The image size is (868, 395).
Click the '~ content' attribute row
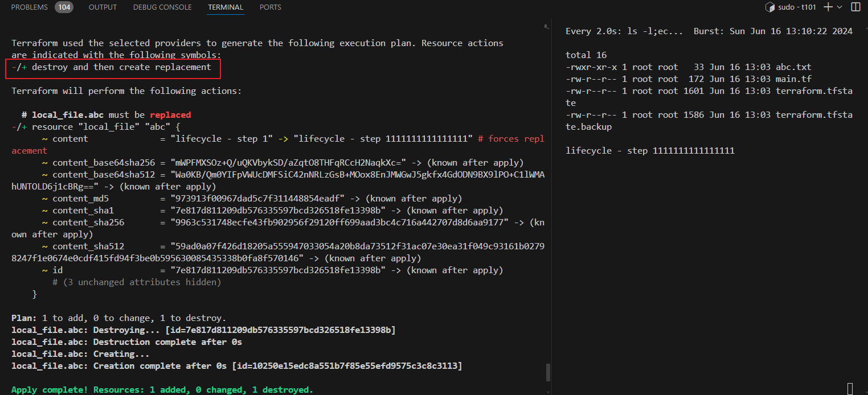(278, 145)
